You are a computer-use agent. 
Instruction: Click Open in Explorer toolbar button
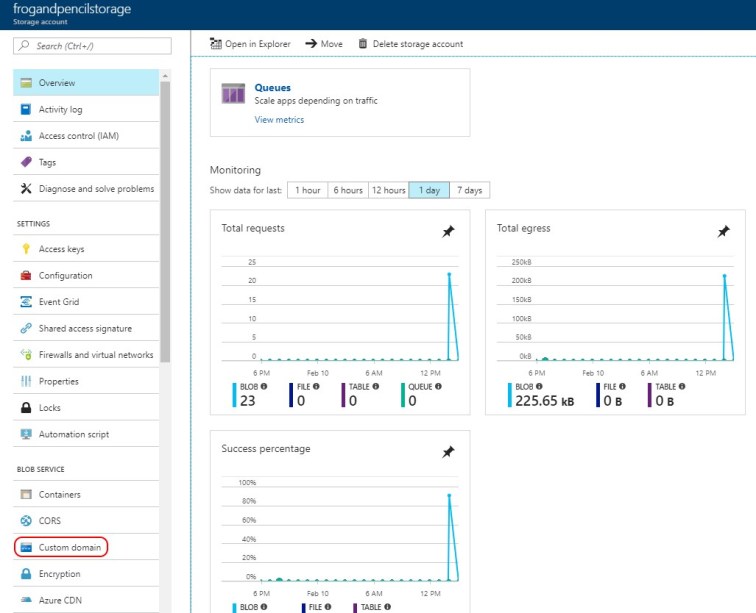coord(250,44)
